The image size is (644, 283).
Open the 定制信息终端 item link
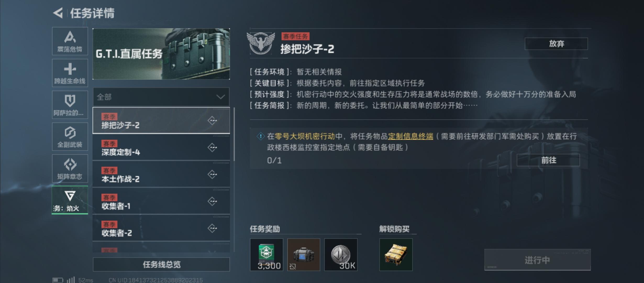(x=410, y=137)
